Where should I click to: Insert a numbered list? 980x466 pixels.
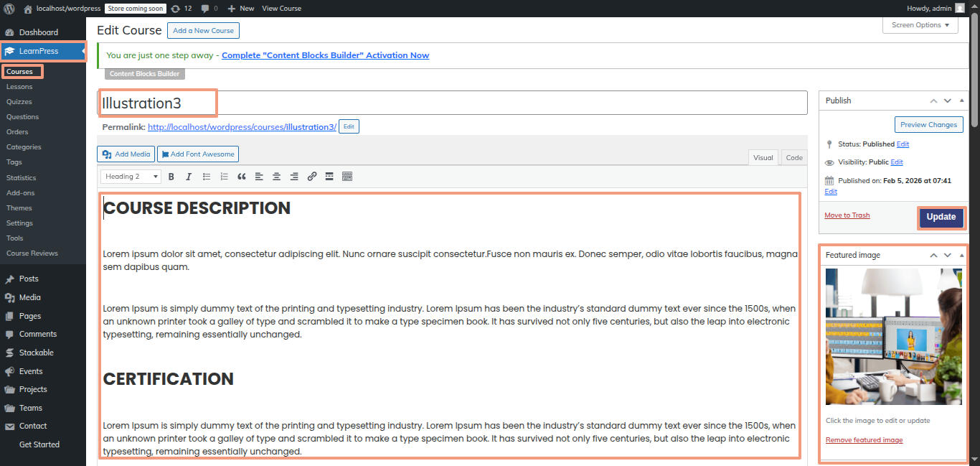[x=224, y=177]
